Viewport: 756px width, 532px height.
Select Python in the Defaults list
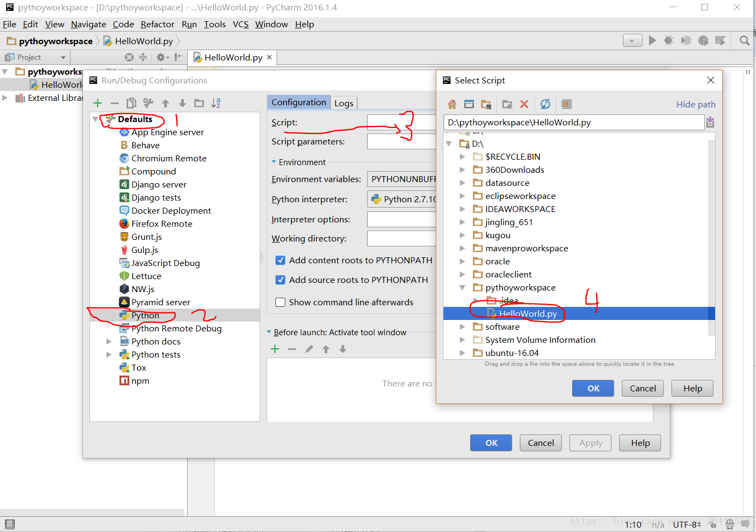pos(145,316)
